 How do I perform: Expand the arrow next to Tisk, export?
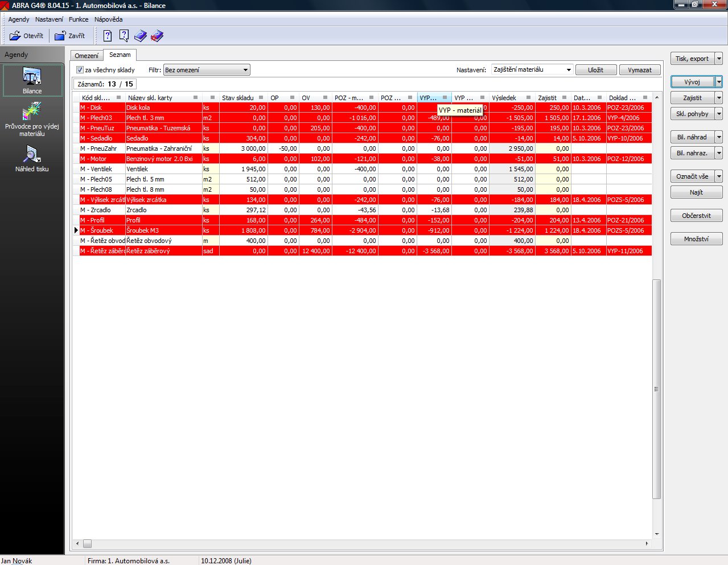719,59
